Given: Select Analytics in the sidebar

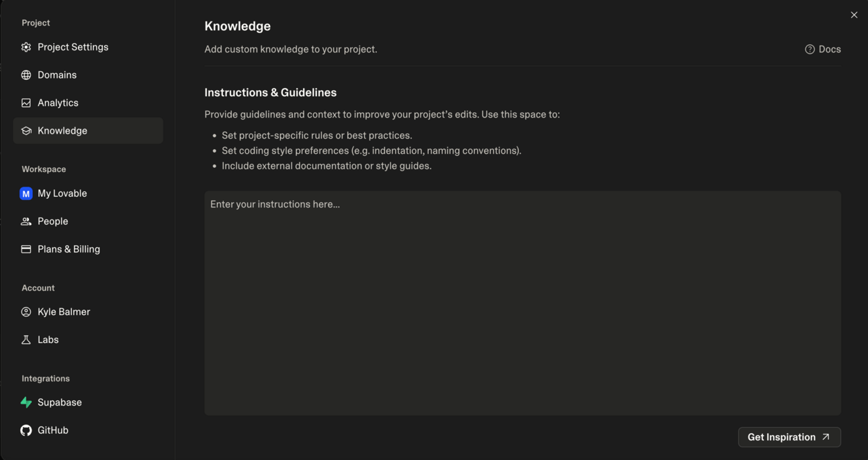Looking at the screenshot, I should tap(58, 103).
